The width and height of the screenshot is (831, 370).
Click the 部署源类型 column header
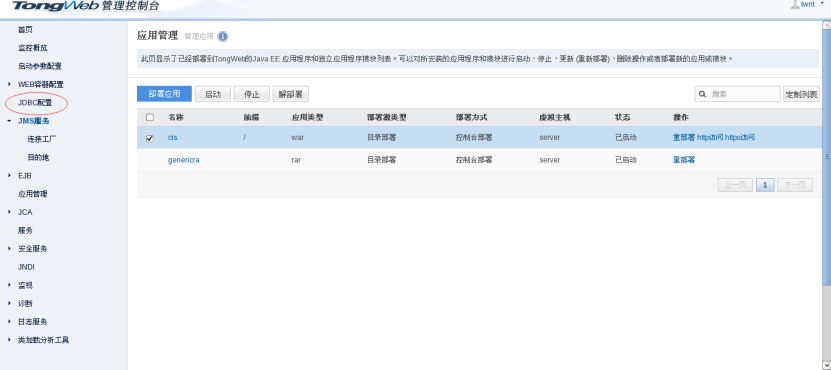pyautogui.click(x=386, y=117)
